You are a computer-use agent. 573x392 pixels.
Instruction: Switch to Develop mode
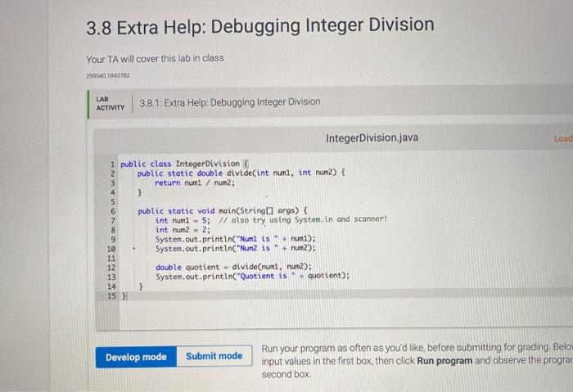[137, 357]
